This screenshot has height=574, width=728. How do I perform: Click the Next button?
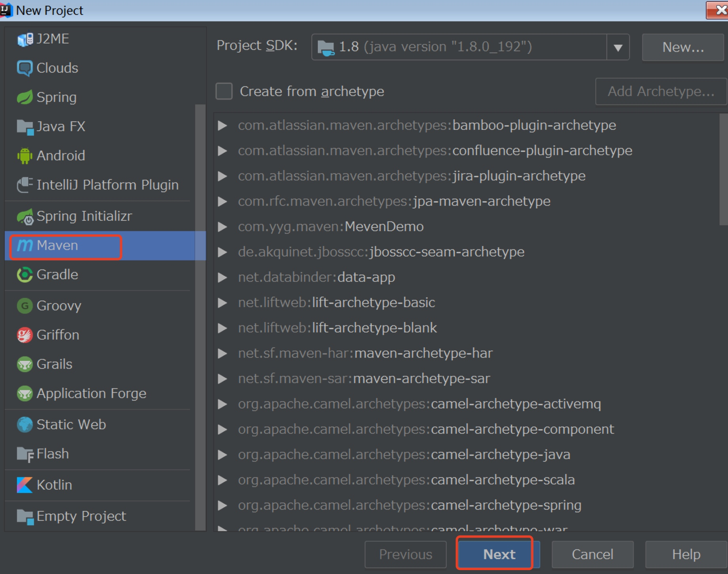[x=499, y=554]
